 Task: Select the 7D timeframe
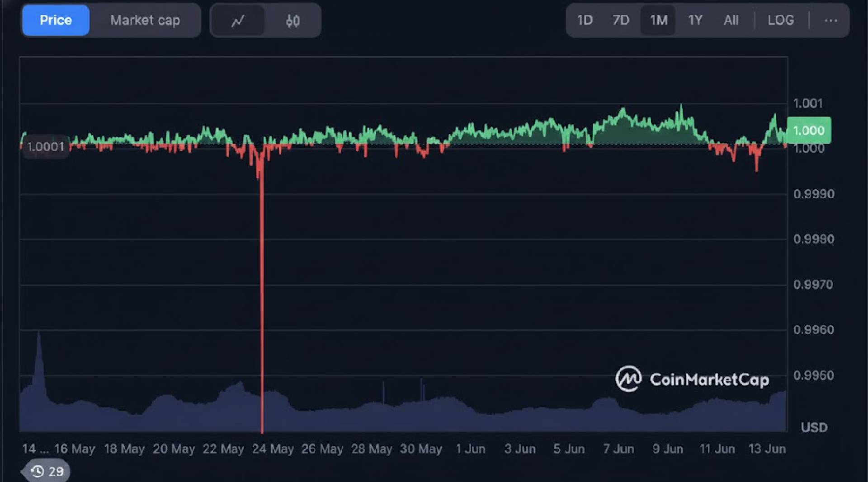point(621,20)
